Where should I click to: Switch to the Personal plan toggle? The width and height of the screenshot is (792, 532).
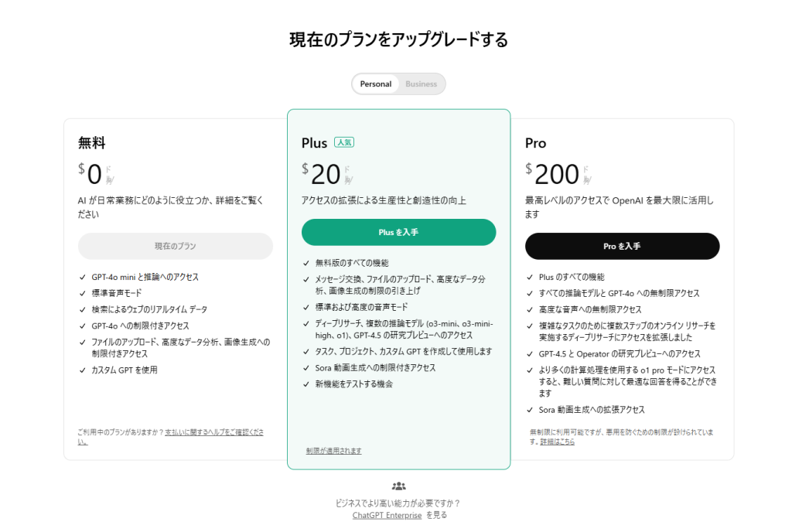[375, 84]
